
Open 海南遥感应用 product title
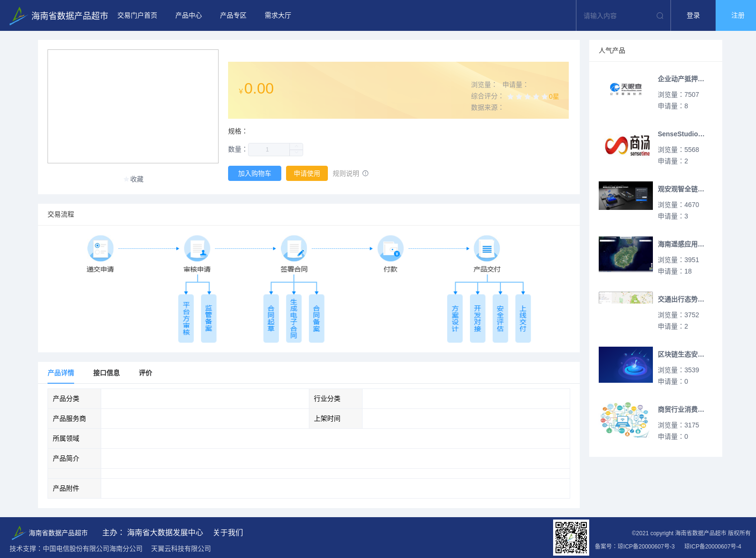(681, 244)
